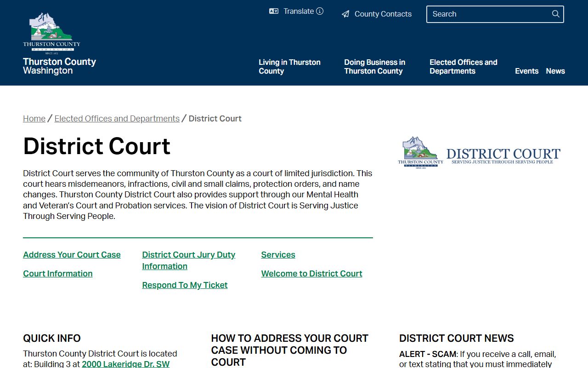This screenshot has height=368, width=588.
Task: Open Respond To My Ticket link
Action: [x=185, y=285]
